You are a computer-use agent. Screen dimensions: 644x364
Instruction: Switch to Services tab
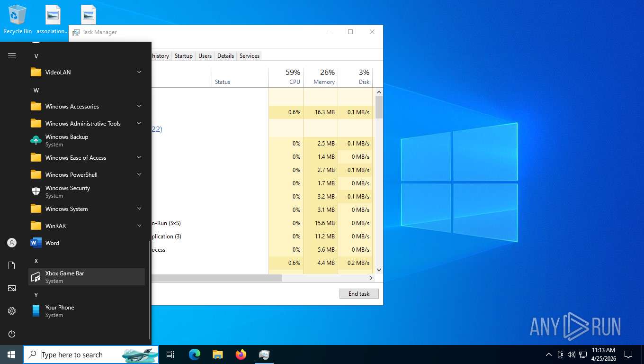[250, 56]
